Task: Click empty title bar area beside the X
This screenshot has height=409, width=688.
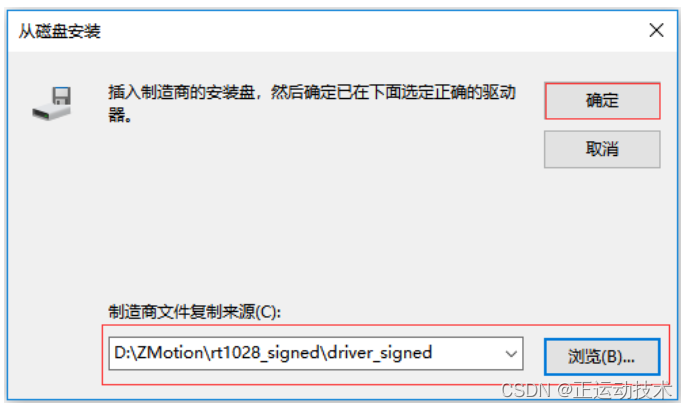Action: coord(373,31)
